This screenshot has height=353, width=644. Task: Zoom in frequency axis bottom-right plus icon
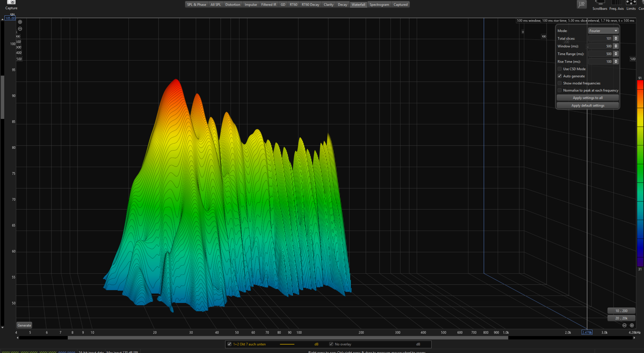(x=632, y=325)
